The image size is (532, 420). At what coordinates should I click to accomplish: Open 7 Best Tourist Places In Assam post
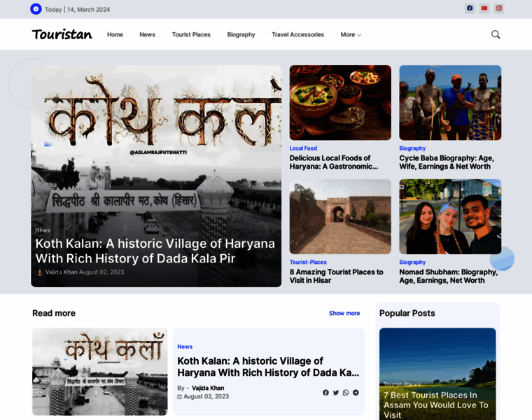click(435, 405)
